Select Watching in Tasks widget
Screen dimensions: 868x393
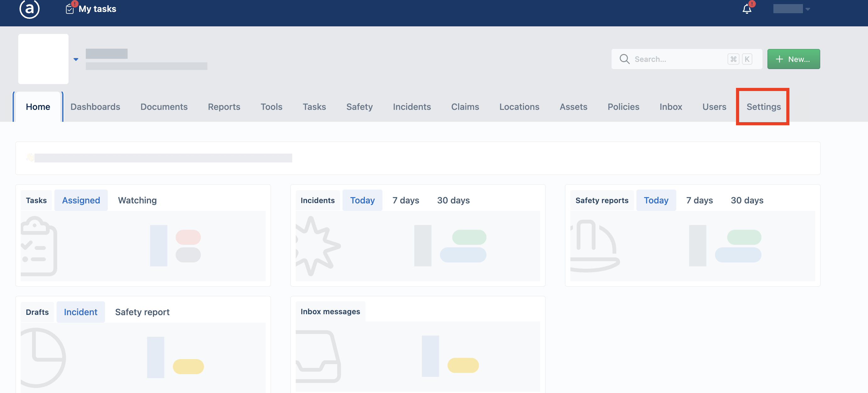(x=137, y=200)
